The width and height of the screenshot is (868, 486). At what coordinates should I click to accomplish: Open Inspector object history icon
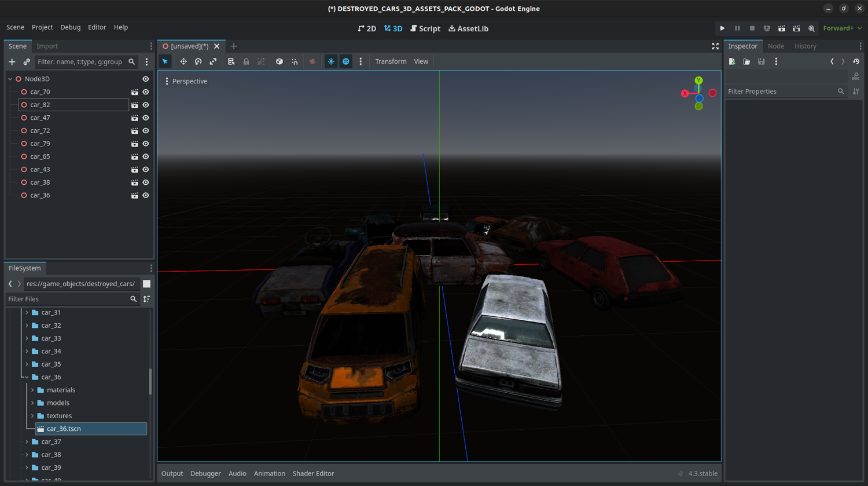856,61
